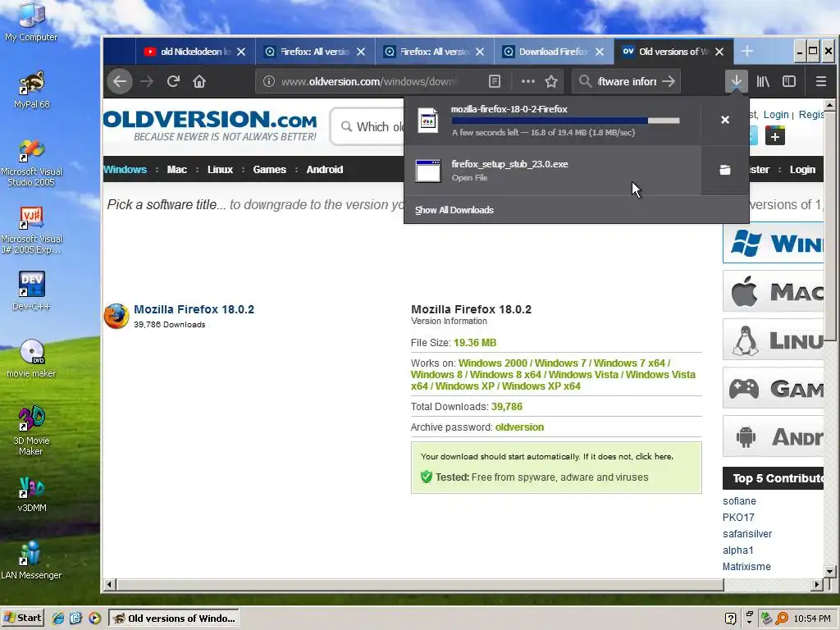Image resolution: width=840 pixels, height=630 pixels.
Task: Open LAN Messenger desktop shortcut
Action: [x=31, y=560]
